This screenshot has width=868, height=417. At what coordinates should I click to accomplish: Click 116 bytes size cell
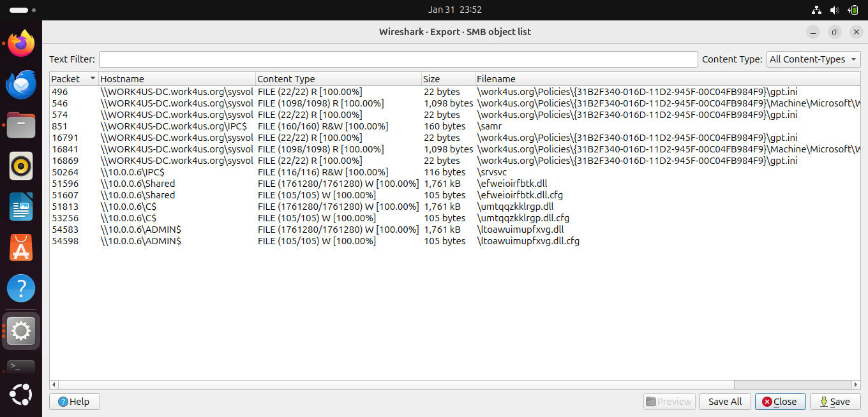[x=445, y=172]
